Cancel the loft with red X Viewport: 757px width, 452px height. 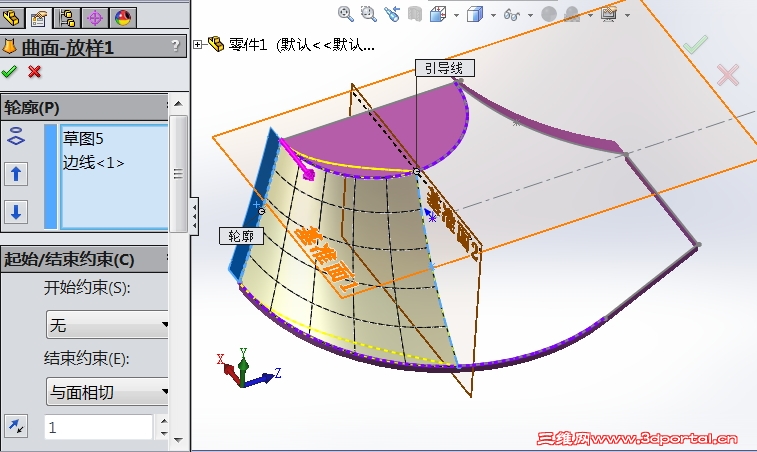(x=34, y=72)
